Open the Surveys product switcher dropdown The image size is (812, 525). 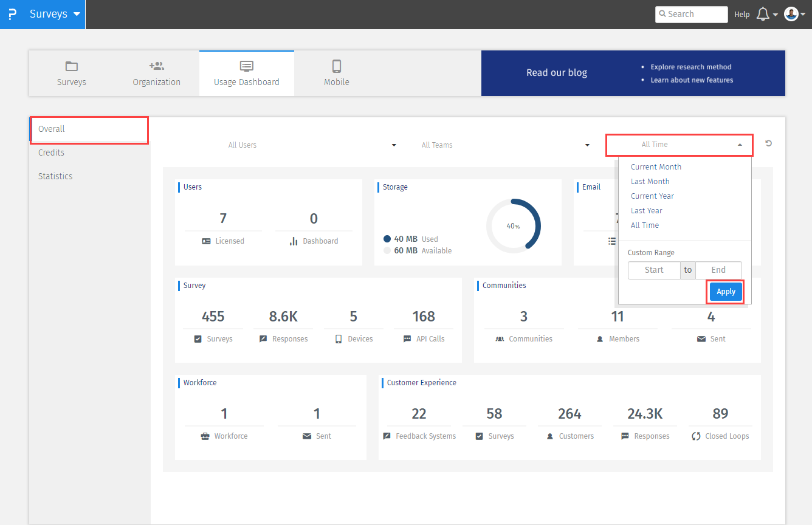55,14
